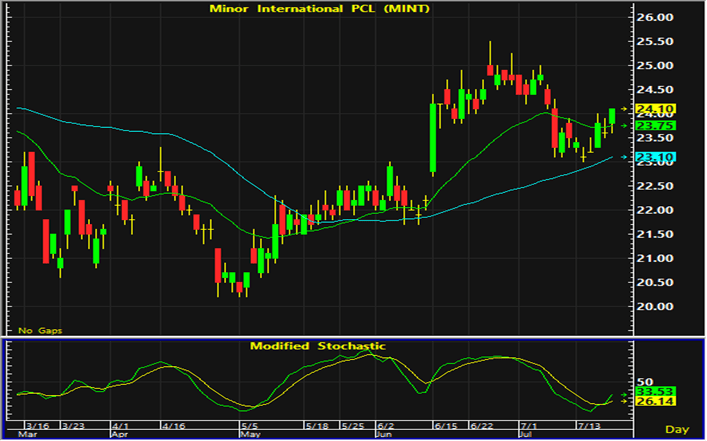Click the arrow beside the 33.53 label
The width and height of the screenshot is (707, 441).
(624, 395)
